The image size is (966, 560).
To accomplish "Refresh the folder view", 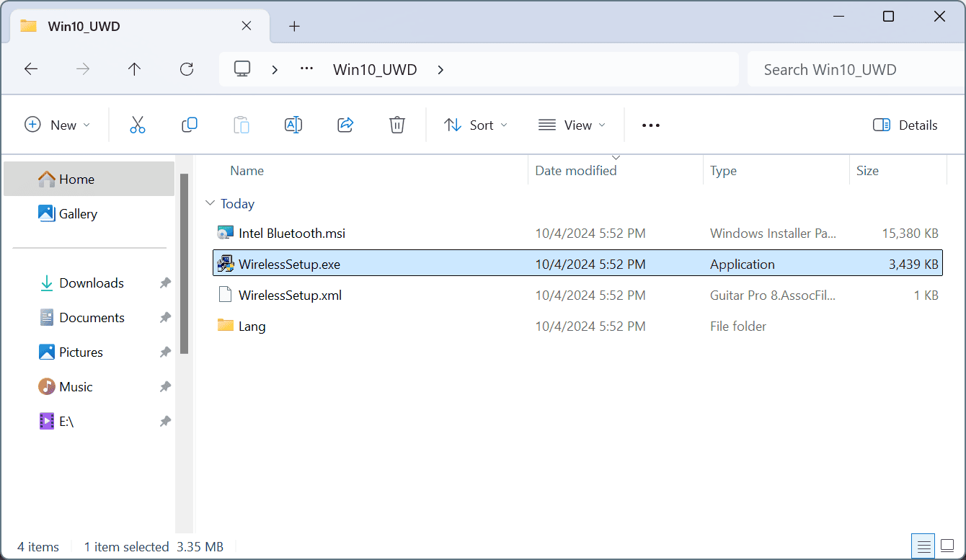I will [187, 69].
